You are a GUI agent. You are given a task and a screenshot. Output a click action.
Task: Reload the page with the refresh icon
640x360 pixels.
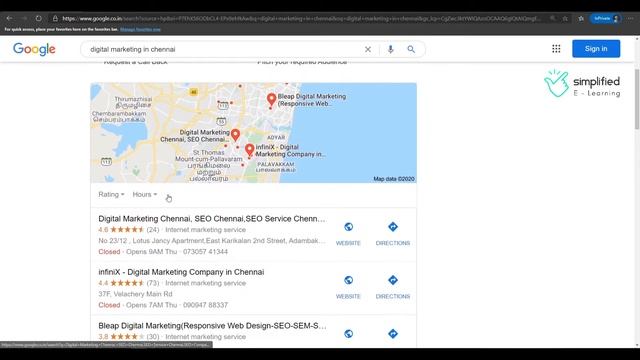[x=38, y=18]
